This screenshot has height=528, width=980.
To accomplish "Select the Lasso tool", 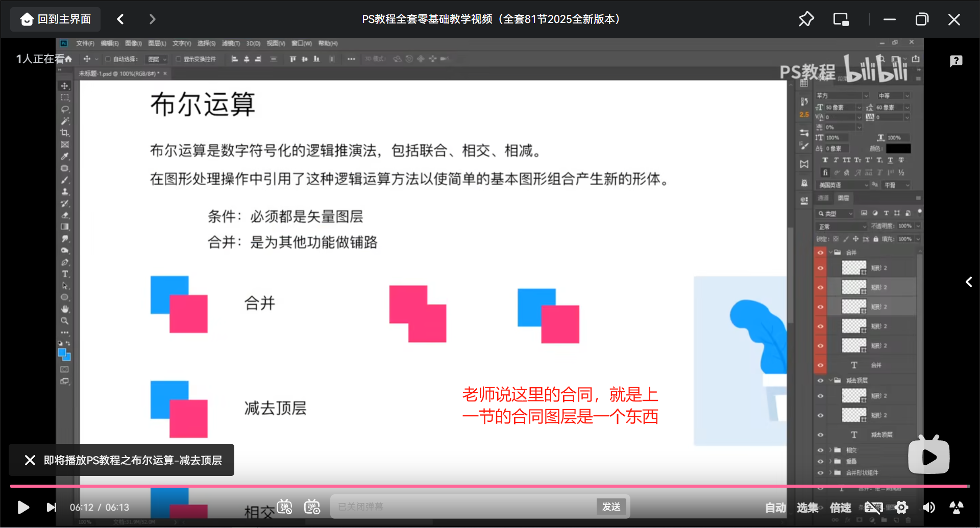I will 65,109.
